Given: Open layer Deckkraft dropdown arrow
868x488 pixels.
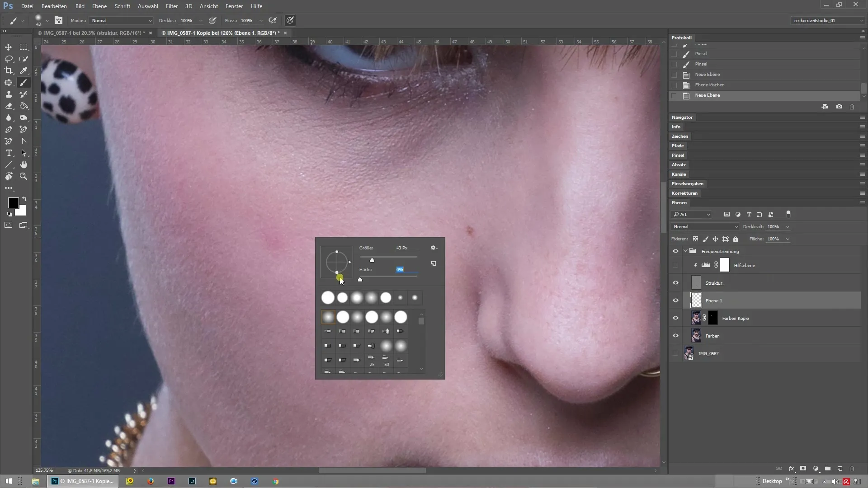Looking at the screenshot, I should click(788, 227).
